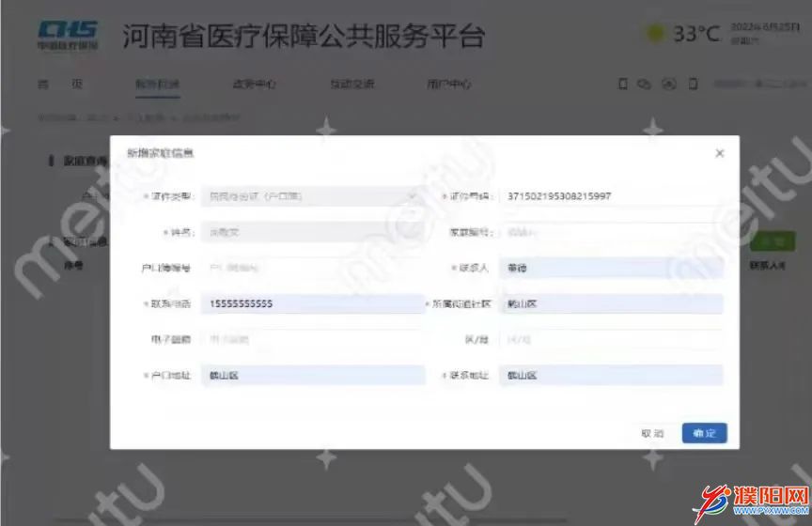Image resolution: width=812 pixels, height=526 pixels.
Task: Click the CHS medical insurance logo
Action: [x=68, y=35]
